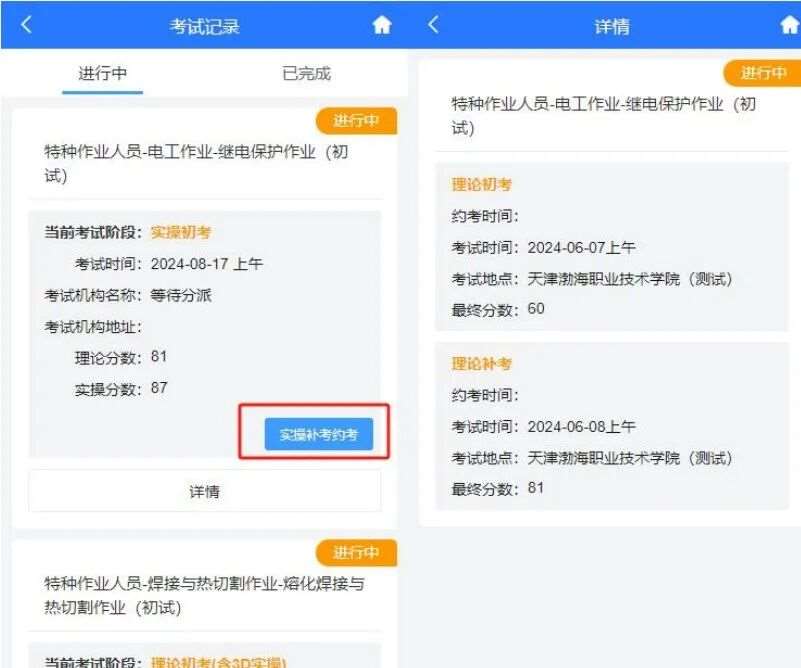Select the 进行中 tab
The image size is (801, 668).
(x=103, y=73)
